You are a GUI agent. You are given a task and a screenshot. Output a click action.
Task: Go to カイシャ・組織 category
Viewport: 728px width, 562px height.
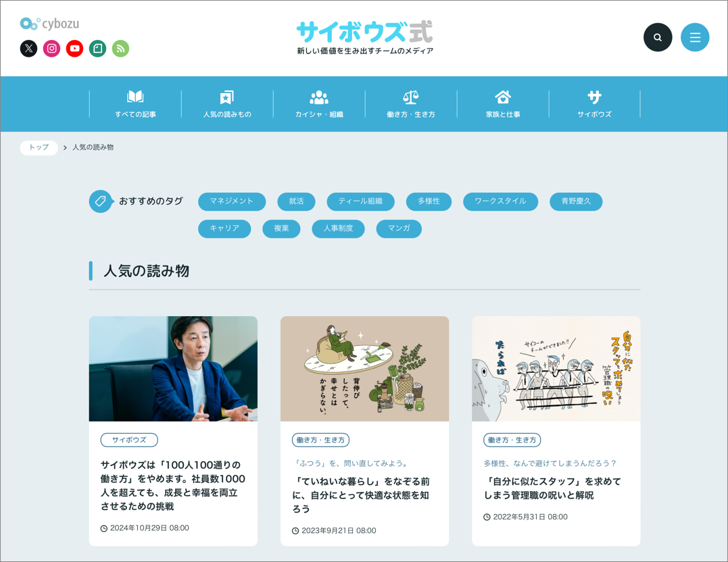point(319,104)
